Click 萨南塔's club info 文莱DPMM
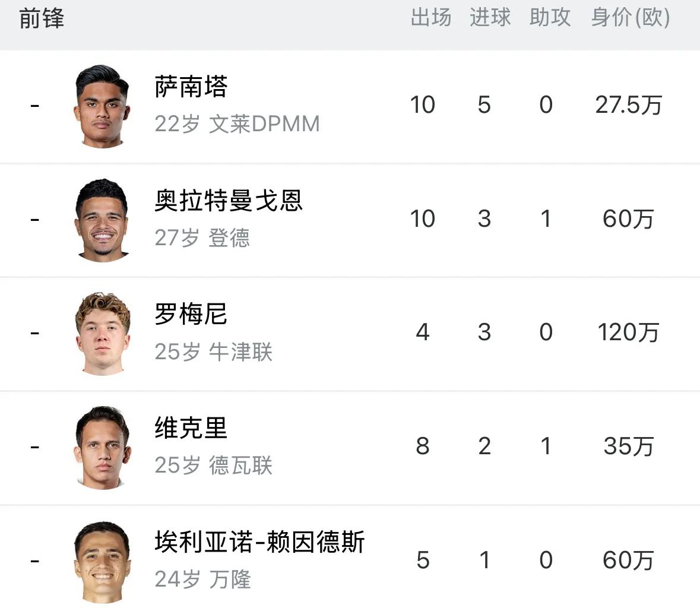Image resolution: width=700 pixels, height=608 pixels. pyautogui.click(x=264, y=124)
